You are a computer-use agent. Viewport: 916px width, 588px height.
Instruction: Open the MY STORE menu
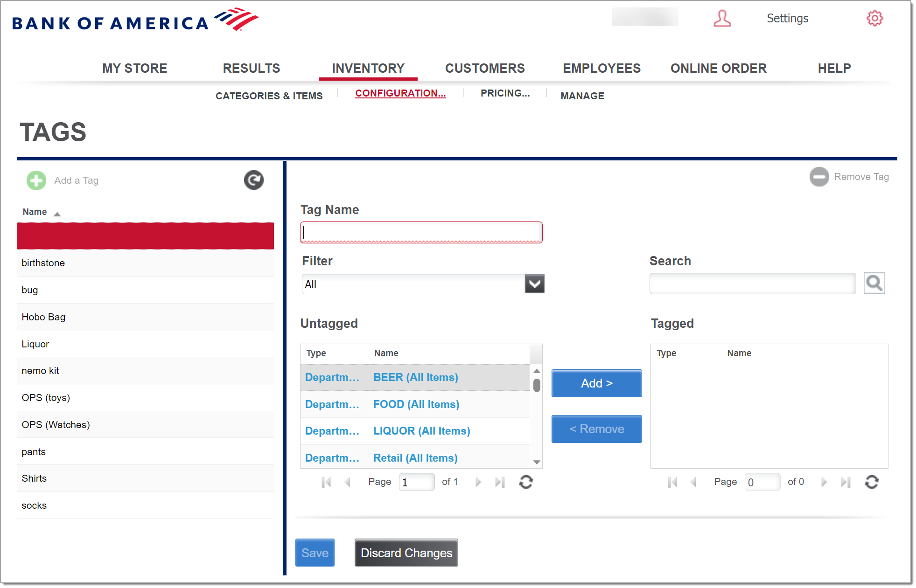134,68
